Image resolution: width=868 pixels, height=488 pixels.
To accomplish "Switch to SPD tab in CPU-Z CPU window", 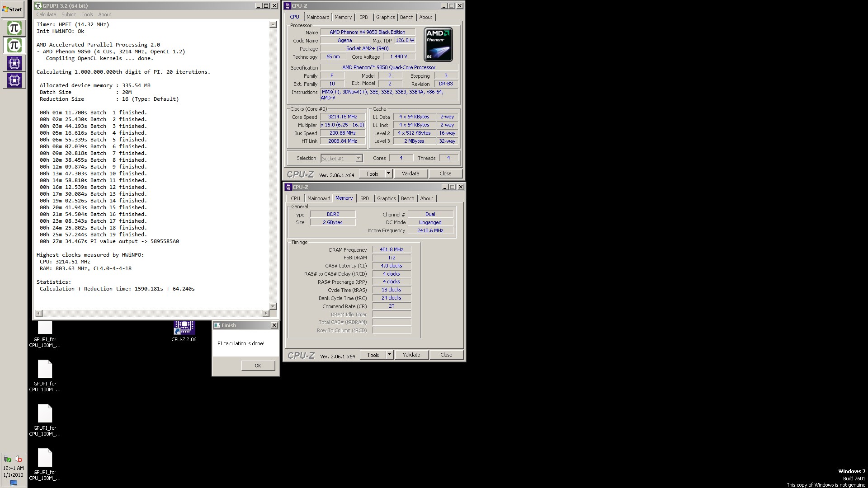I will (364, 17).
